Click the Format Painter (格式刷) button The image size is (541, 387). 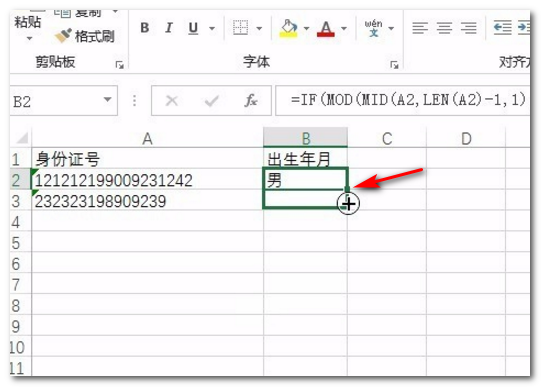pyautogui.click(x=85, y=36)
